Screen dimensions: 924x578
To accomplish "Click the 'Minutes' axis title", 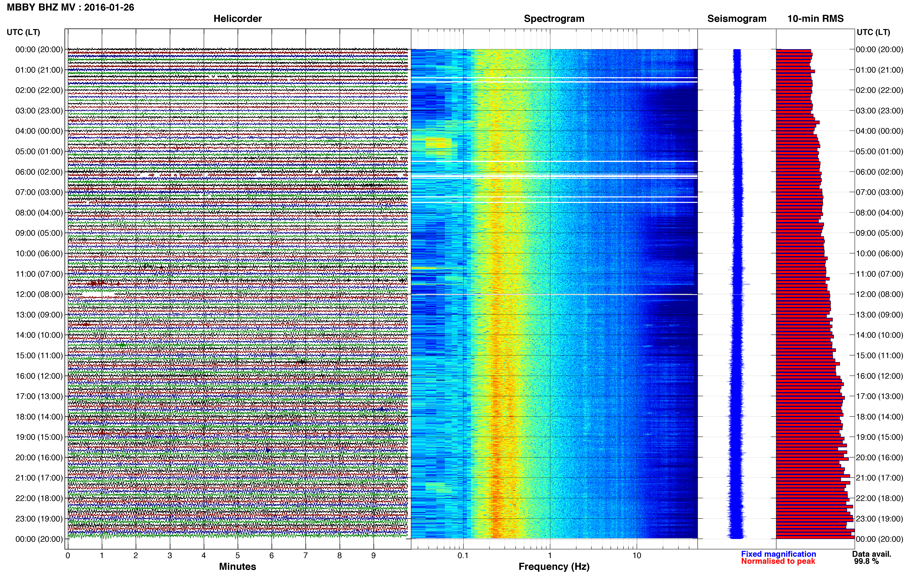I will pos(238,566).
